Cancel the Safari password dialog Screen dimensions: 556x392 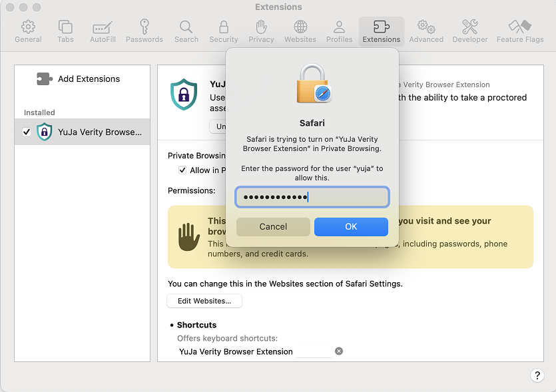(273, 226)
